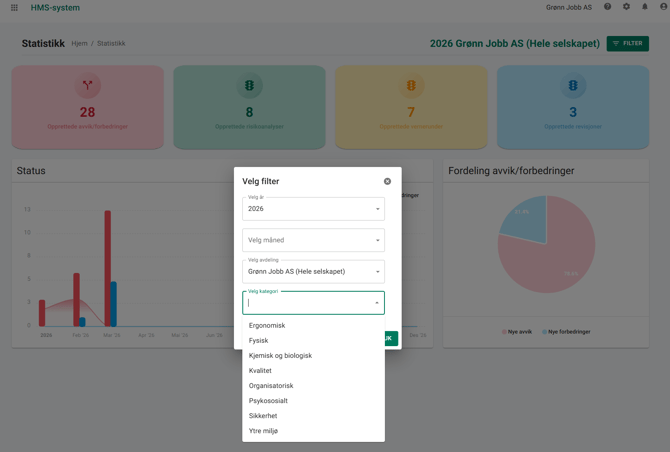Pick the Psykososialt option
The image size is (670, 452).
[x=268, y=400]
